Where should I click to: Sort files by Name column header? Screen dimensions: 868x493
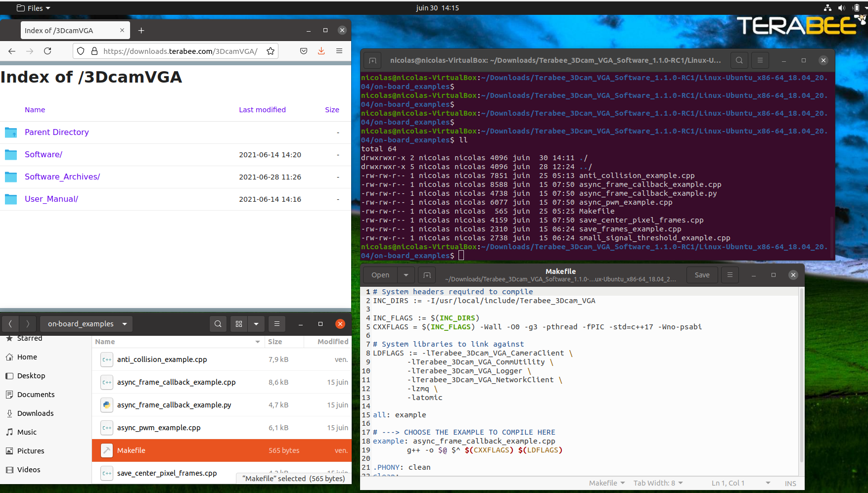point(178,342)
